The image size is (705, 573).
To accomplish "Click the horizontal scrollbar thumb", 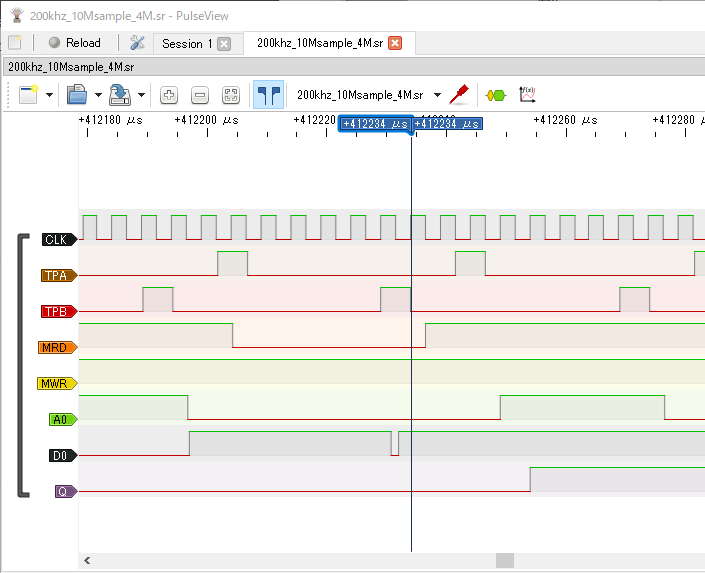I will pos(504,561).
